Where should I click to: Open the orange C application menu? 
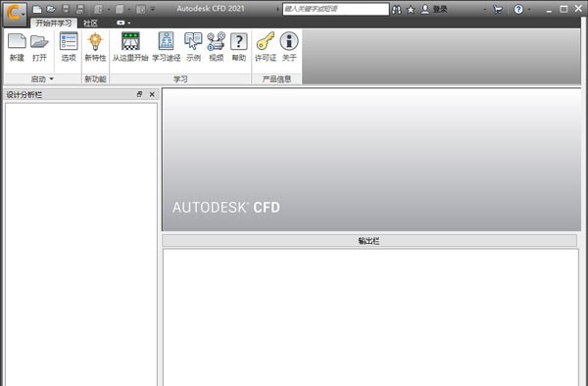coord(15,14)
